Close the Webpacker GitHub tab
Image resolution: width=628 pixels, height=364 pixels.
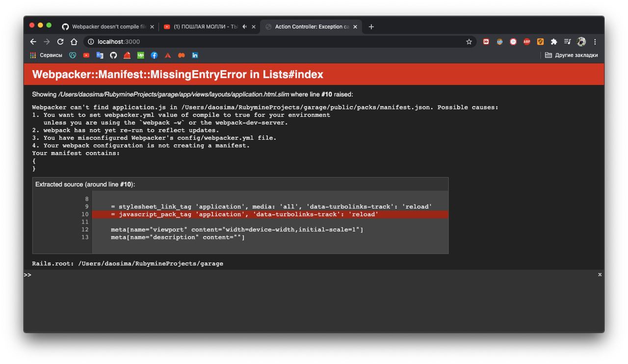point(152,27)
